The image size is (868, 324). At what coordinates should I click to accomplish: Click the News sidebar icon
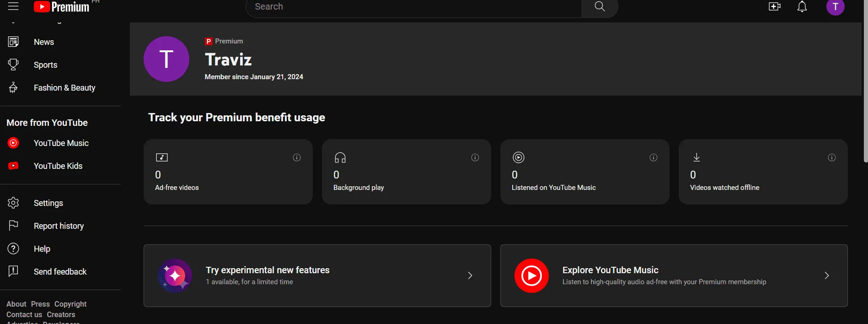(x=13, y=42)
